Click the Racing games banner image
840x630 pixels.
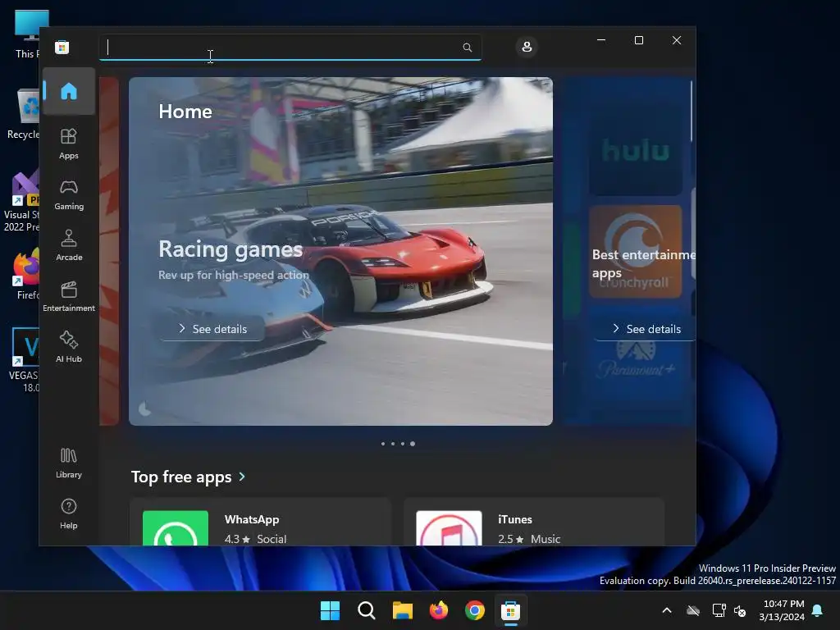tap(340, 251)
